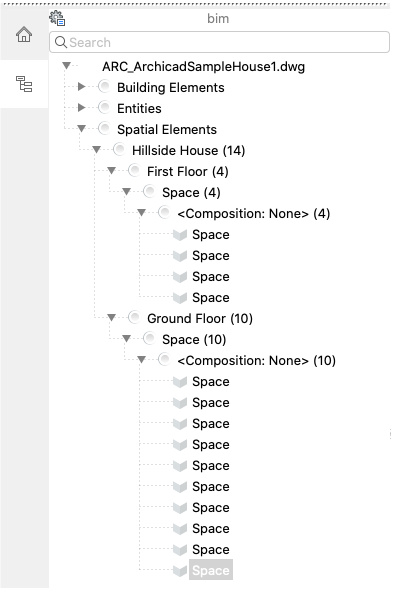Image resolution: width=394 pixels, height=603 pixels.
Task: Toggle Hillside House (14) radio button
Action: (119, 150)
